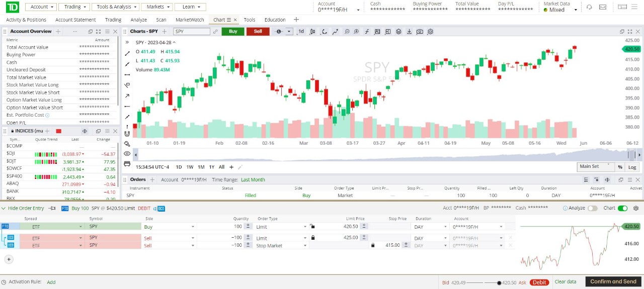
Task: Open the Analyze tab
Action: (x=138, y=20)
